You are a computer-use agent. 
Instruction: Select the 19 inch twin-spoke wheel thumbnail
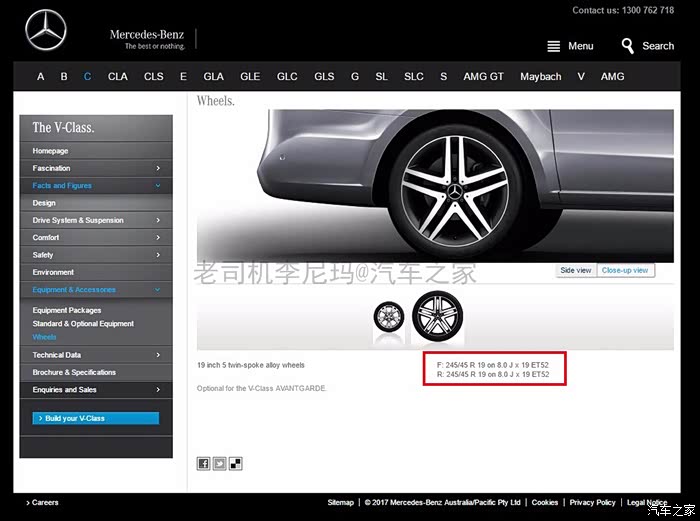(437, 317)
